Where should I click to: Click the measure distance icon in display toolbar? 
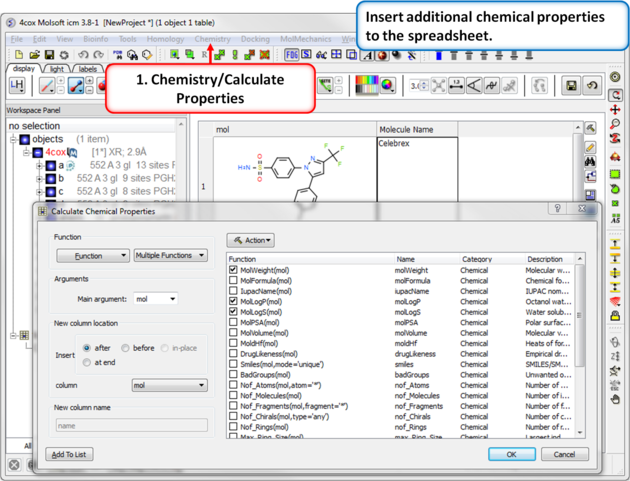click(x=456, y=87)
